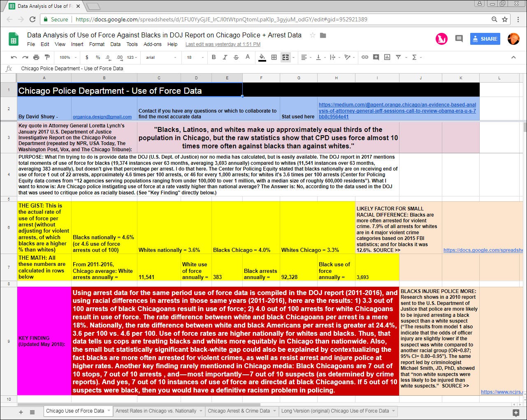Click the blue SHARE button
The image size is (527, 420).
click(485, 39)
